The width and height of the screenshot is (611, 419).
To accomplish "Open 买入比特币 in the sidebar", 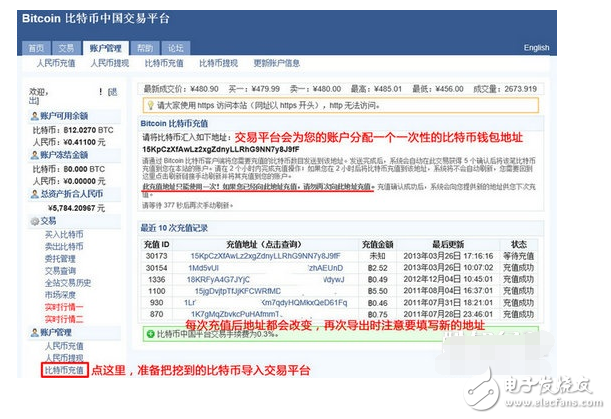I will 64,234.
